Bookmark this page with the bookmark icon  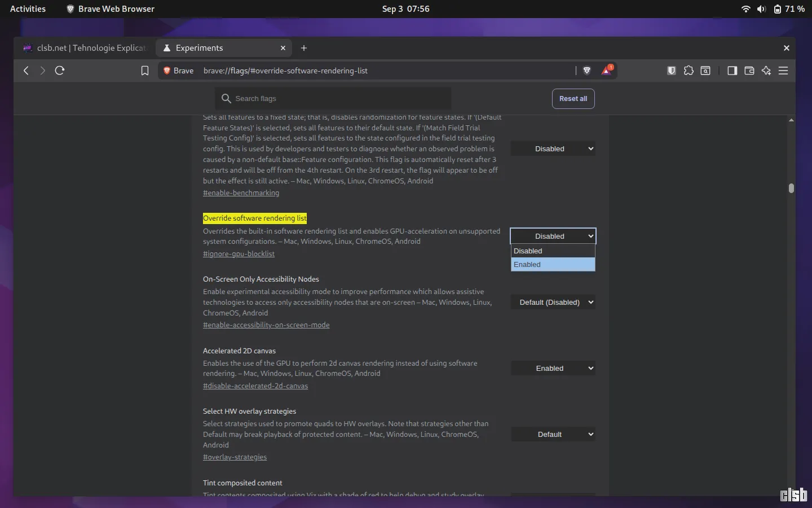point(145,71)
